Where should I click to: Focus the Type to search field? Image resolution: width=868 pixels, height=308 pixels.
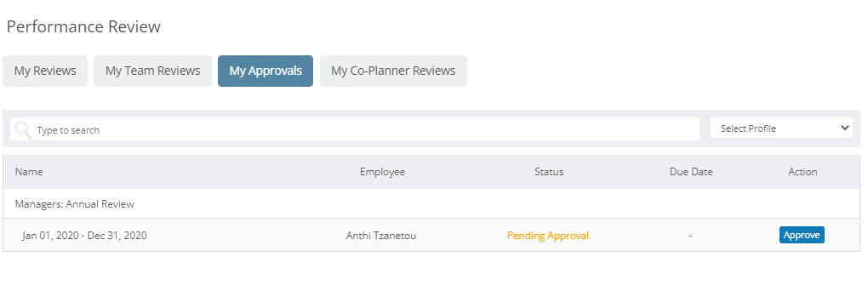tap(355, 129)
